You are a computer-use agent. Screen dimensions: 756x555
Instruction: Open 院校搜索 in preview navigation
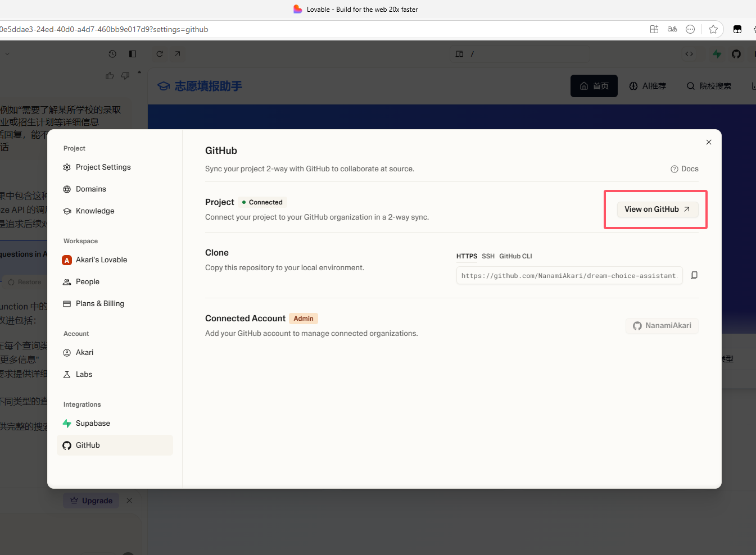pyautogui.click(x=709, y=86)
